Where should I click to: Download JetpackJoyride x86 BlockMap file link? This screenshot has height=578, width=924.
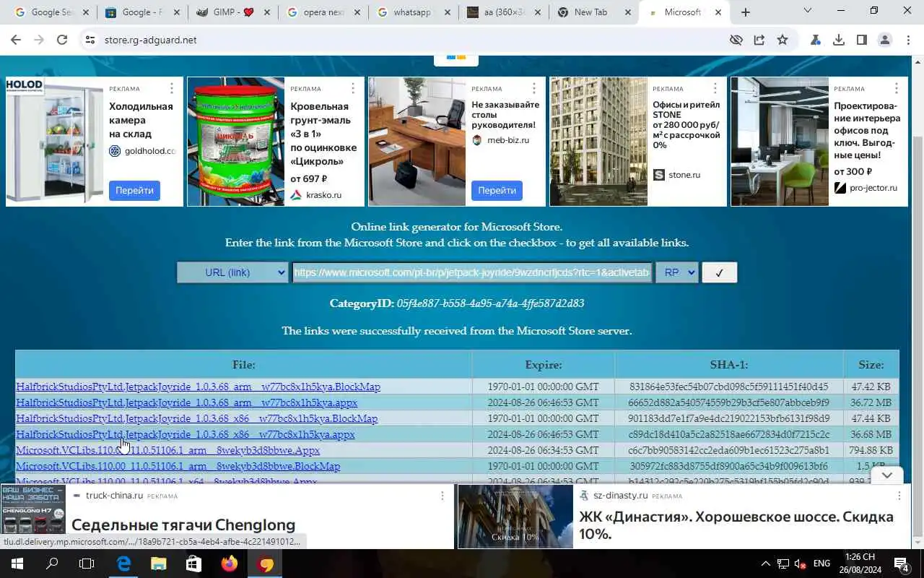pyautogui.click(x=196, y=418)
